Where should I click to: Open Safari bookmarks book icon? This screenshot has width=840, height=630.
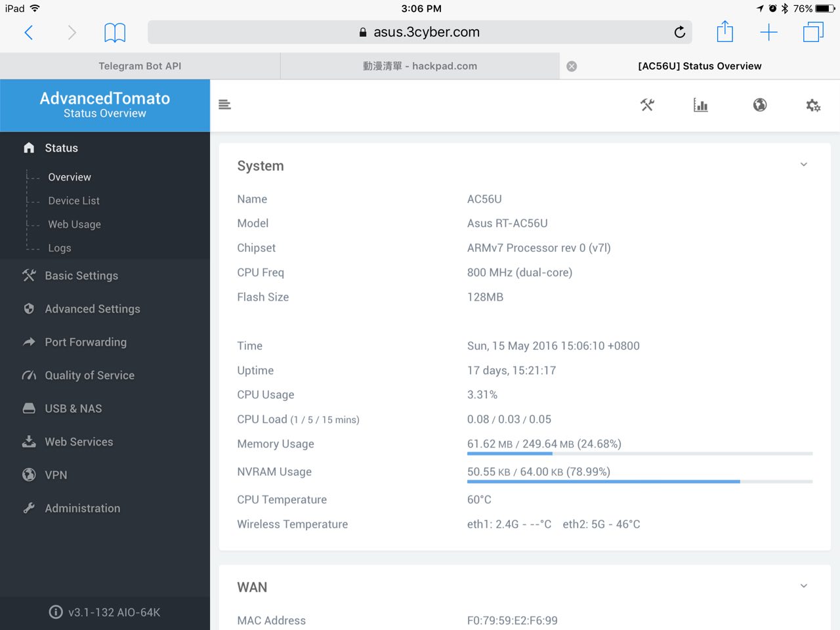point(115,32)
